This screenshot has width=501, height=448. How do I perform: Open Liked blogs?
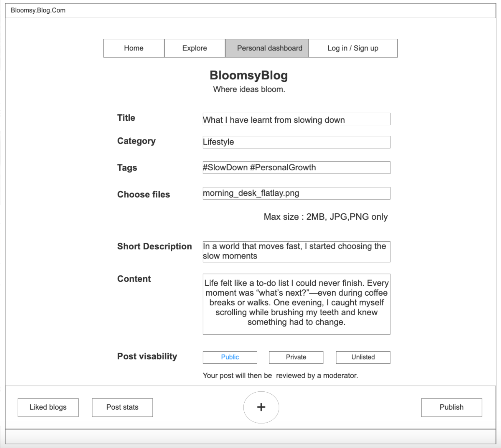[x=48, y=407]
